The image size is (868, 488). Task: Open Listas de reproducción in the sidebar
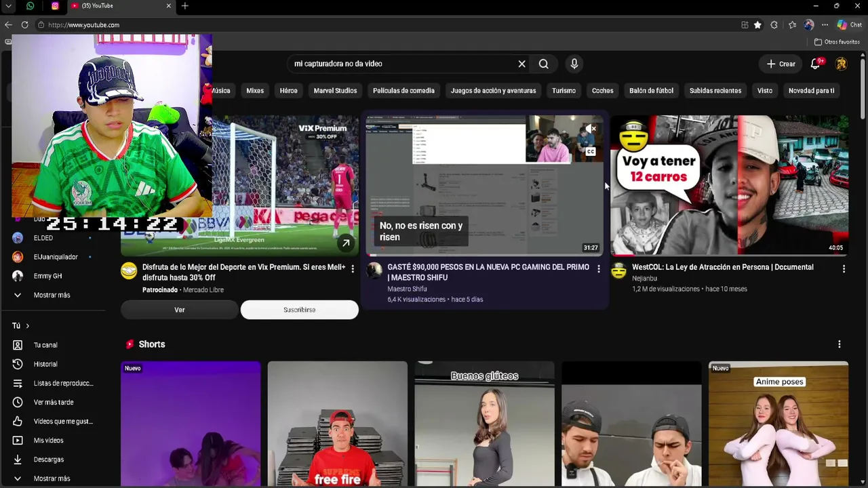coord(53,383)
